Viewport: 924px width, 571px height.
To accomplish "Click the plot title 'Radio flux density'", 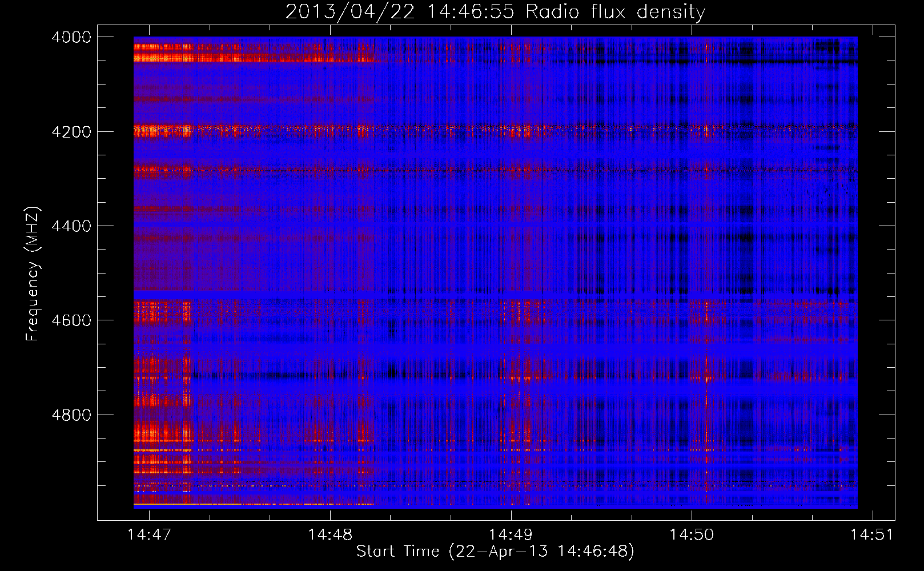I will coord(616,12).
